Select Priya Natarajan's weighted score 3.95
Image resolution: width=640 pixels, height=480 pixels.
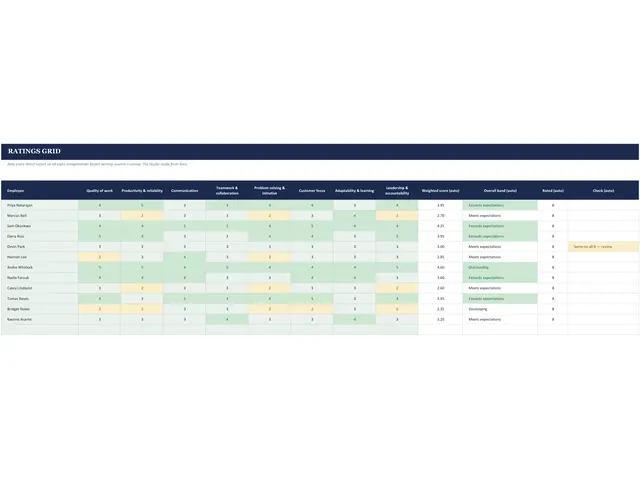tap(440, 205)
